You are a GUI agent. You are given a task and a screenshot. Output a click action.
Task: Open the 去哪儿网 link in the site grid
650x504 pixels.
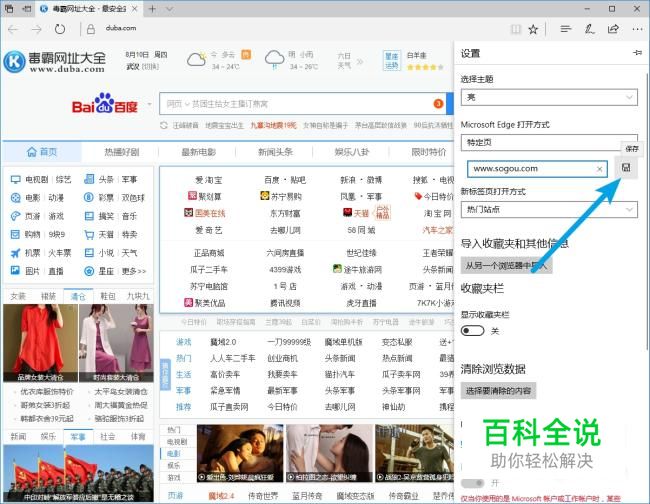(x=285, y=230)
